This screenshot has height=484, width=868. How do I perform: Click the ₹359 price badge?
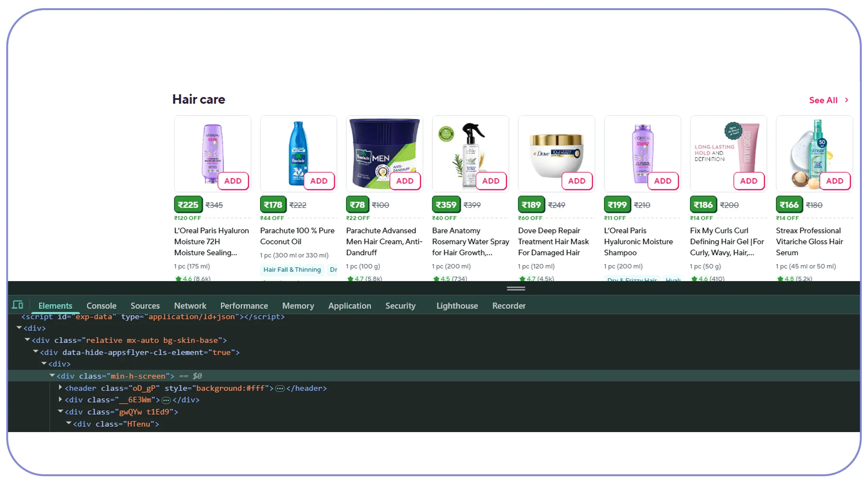pyautogui.click(x=446, y=205)
